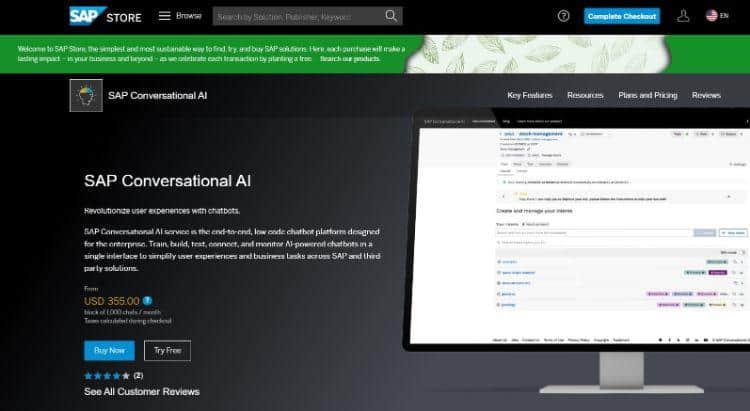Select the Try Free button

(x=167, y=350)
